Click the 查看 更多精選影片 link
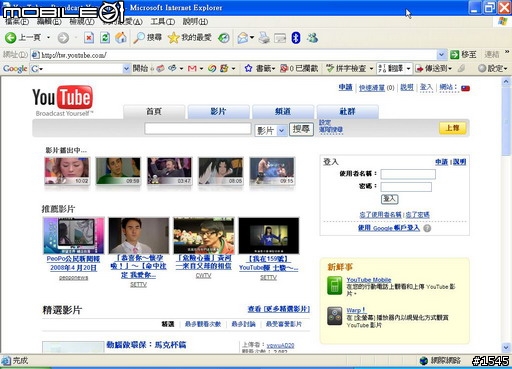This screenshot has height=369, width=512. pos(279,309)
